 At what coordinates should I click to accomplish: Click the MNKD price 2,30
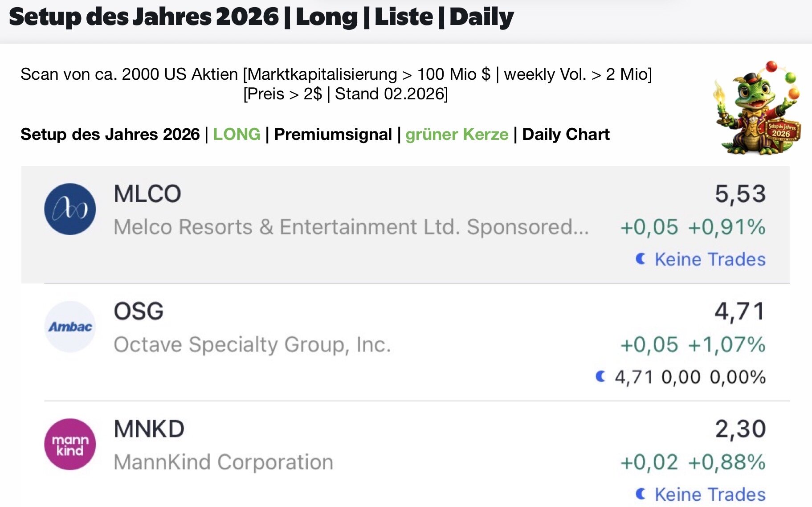click(740, 429)
